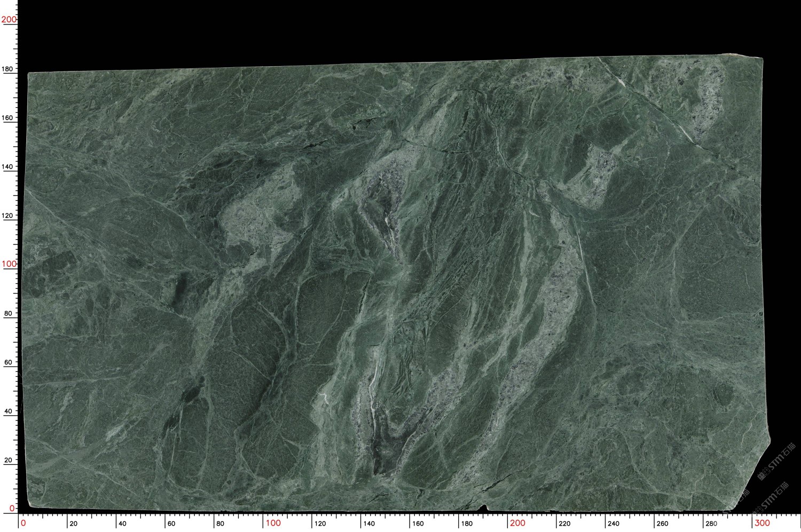801x532 pixels.
Task: Click the 180 label on the bottom ruler
Action: (x=467, y=523)
